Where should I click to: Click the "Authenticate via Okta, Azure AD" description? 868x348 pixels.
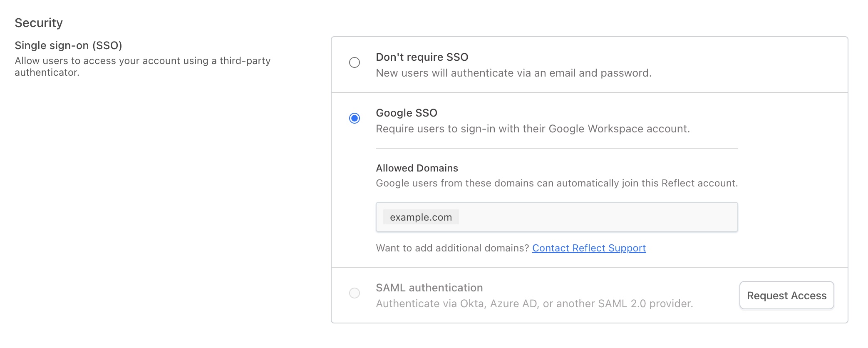click(x=534, y=304)
